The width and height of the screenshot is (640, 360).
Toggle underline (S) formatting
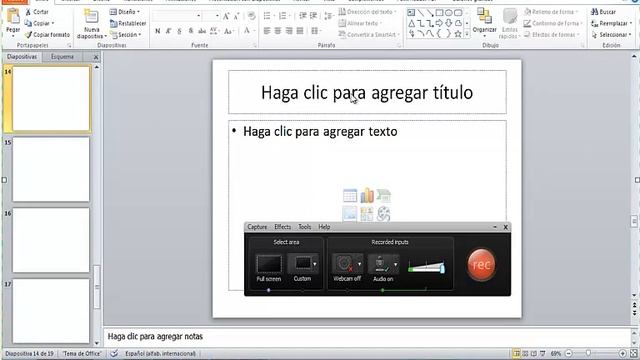[179, 31]
